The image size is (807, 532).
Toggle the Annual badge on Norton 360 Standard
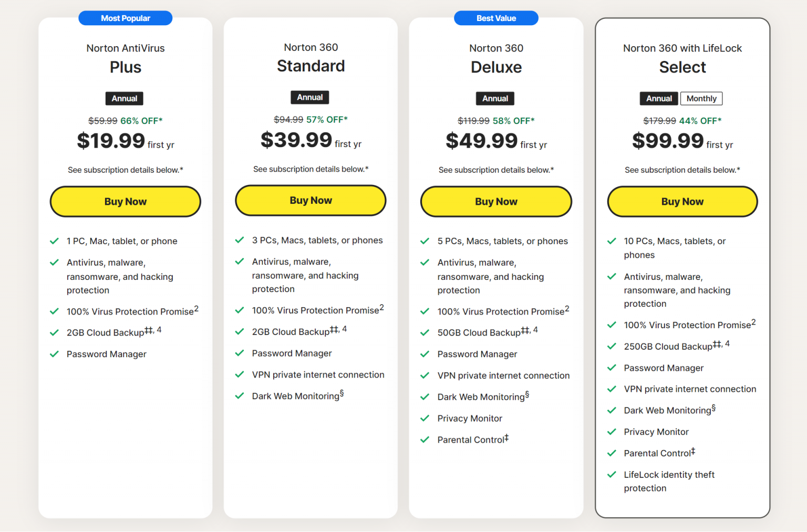pos(310,97)
